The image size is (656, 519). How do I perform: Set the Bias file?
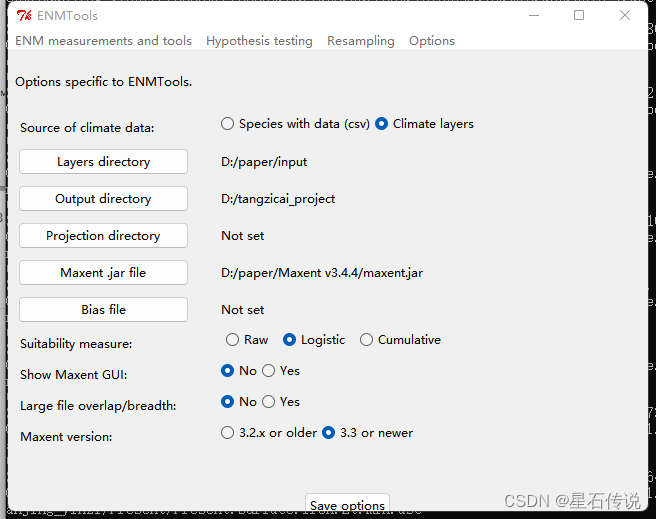click(x=103, y=309)
